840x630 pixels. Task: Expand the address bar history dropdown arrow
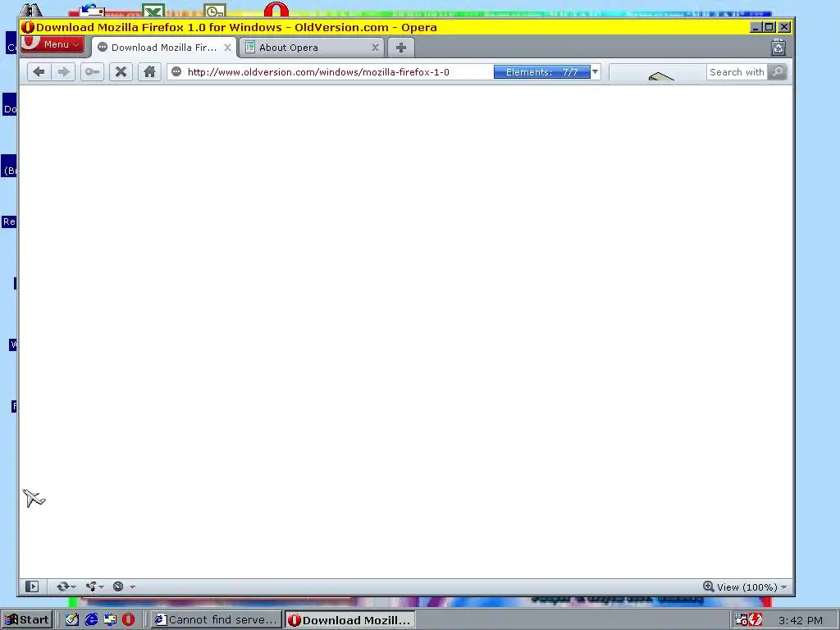click(596, 72)
